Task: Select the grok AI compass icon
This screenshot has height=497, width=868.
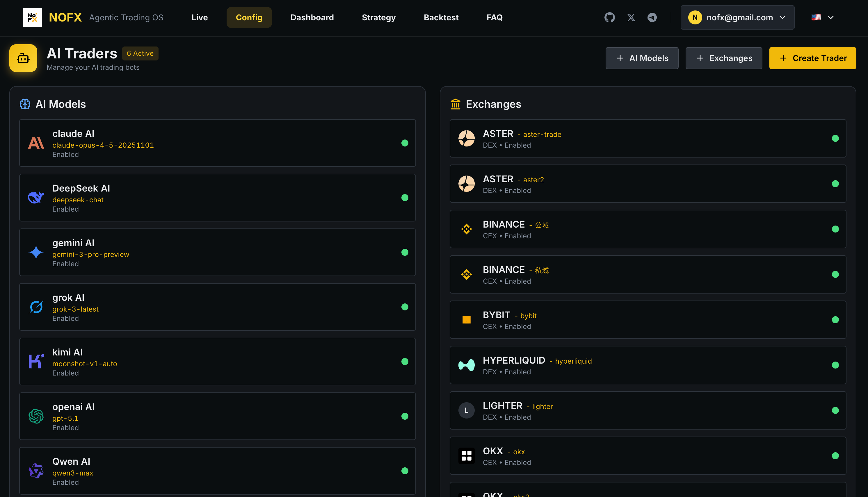Action: pos(36,307)
